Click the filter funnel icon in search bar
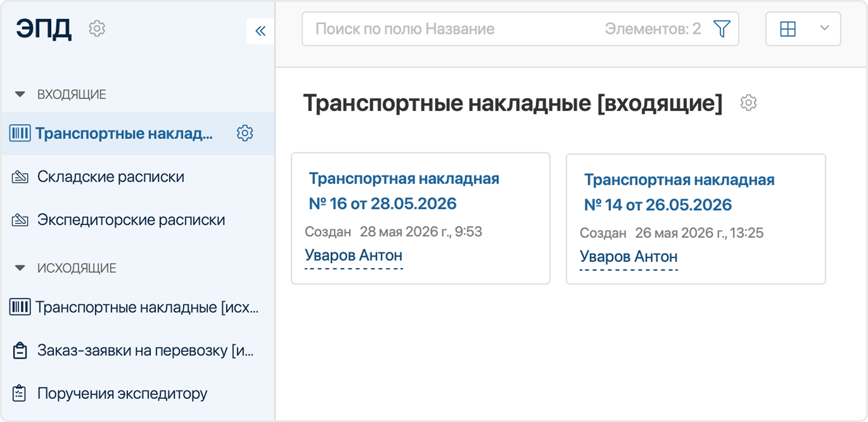The image size is (868, 422). [722, 29]
